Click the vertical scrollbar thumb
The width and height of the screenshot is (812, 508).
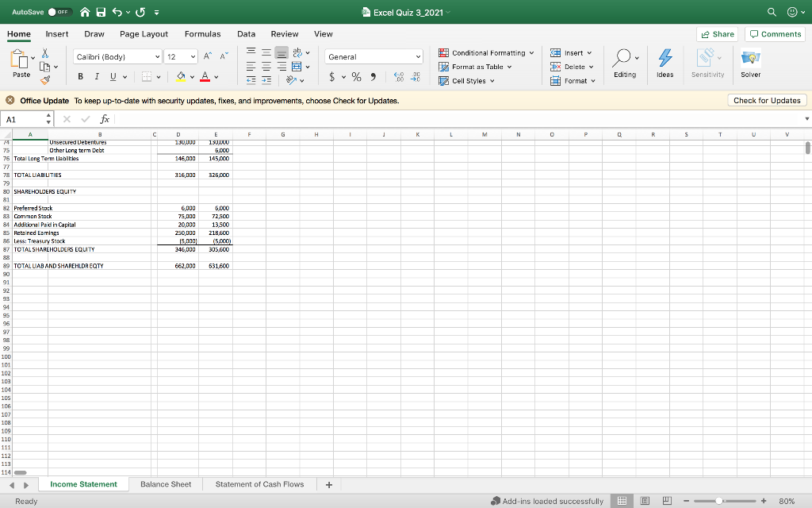[807, 148]
